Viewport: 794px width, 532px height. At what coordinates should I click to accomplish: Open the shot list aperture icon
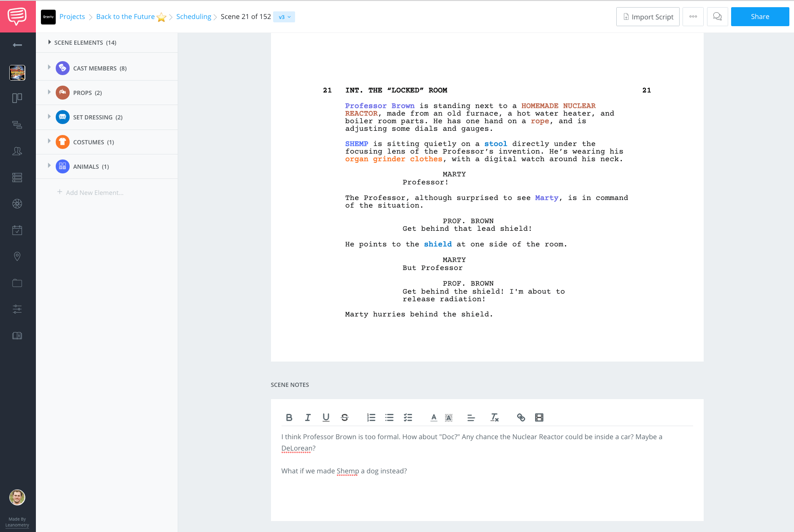(17, 204)
